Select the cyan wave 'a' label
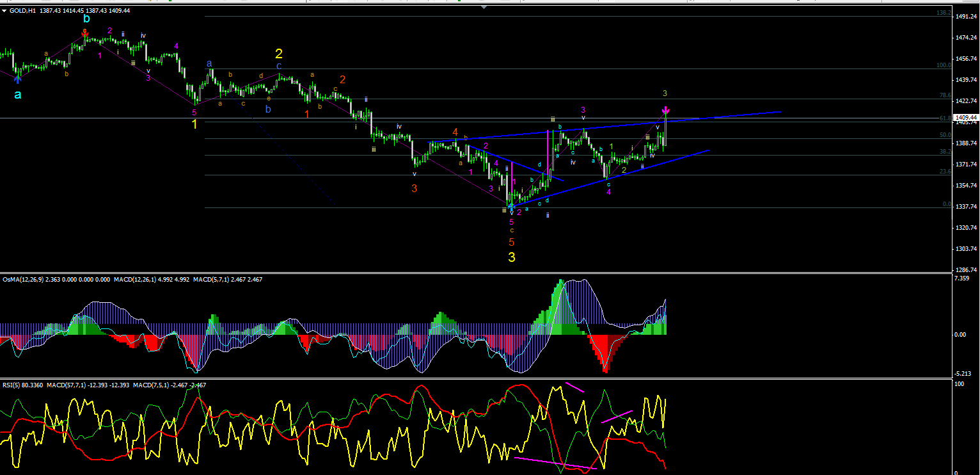 (x=18, y=94)
